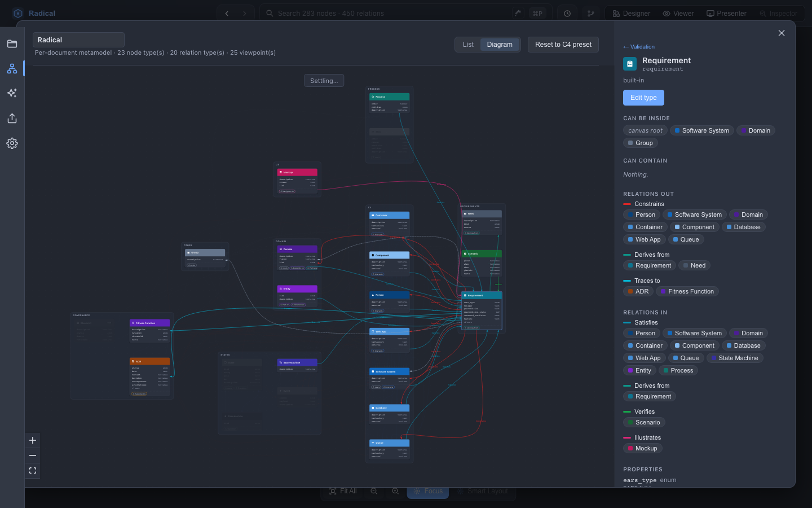The height and width of the screenshot is (508, 812).
Task: Navigate back with the left chevron
Action: [227, 14]
